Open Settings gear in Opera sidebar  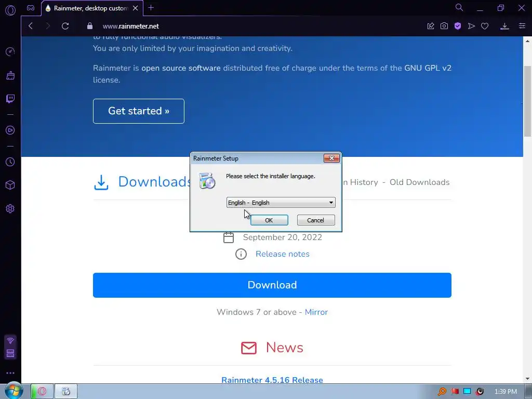coord(10,209)
